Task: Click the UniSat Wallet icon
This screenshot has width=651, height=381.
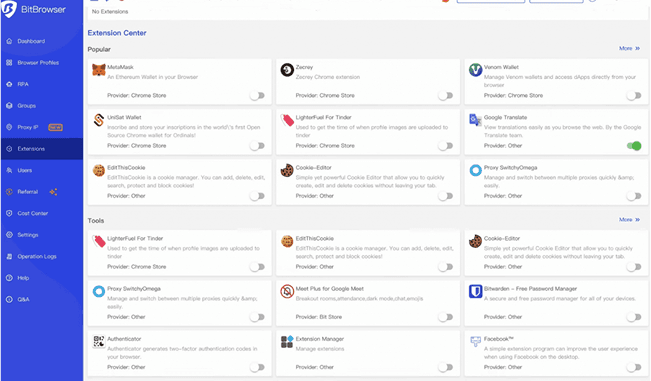Action: coord(99,120)
